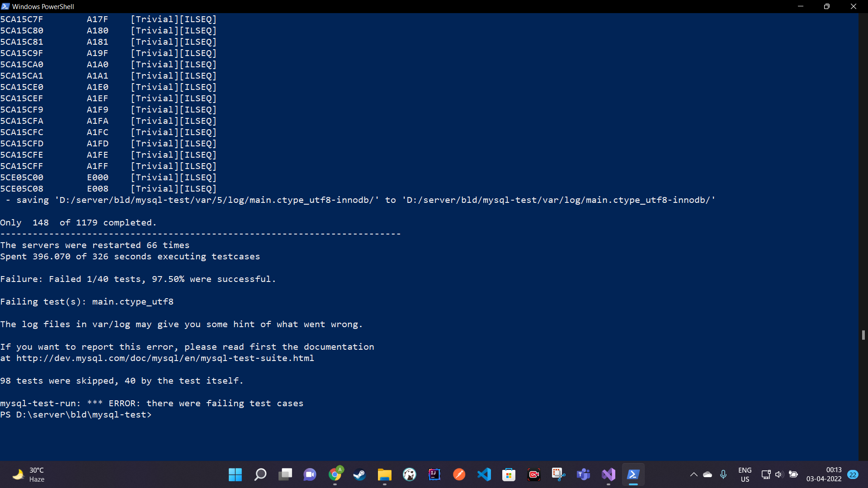Open the Windows Start menu

235,474
